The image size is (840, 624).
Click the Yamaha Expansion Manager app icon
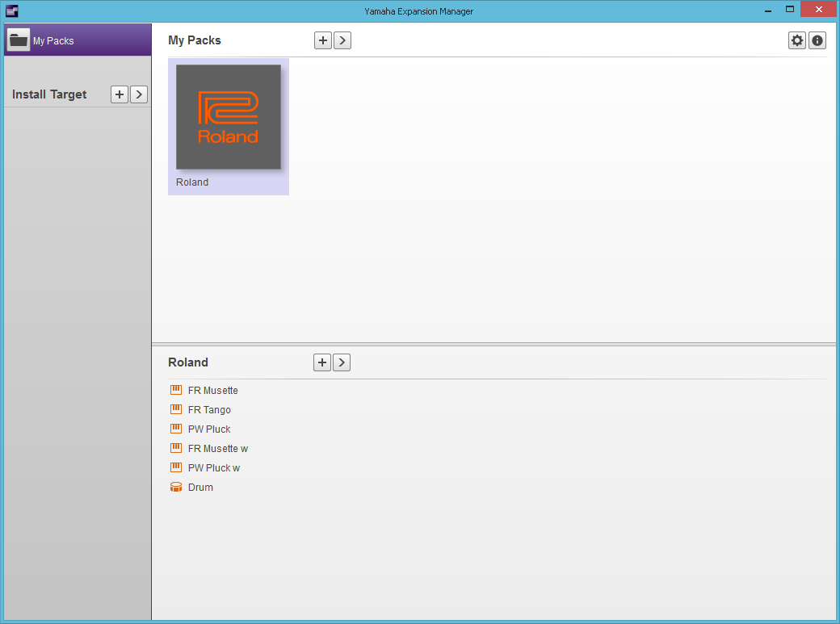[x=12, y=10]
